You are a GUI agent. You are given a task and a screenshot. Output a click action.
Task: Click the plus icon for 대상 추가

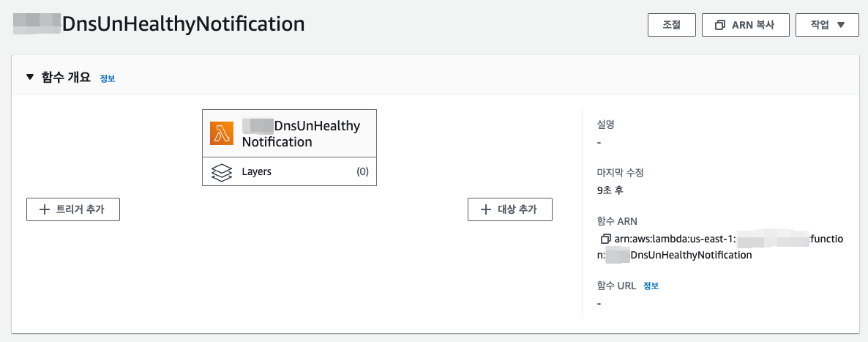(x=485, y=209)
